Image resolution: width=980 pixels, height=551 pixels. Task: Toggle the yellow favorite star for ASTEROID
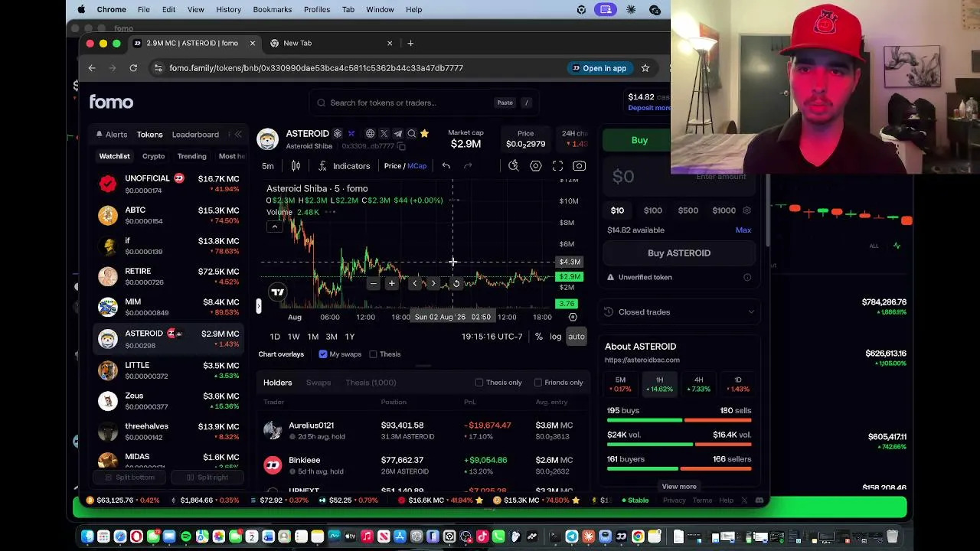[424, 134]
